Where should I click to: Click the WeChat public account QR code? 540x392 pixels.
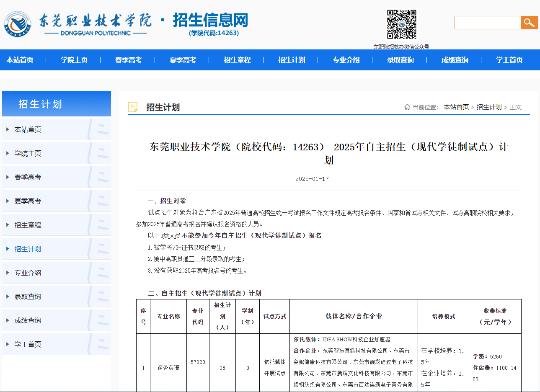[401, 24]
